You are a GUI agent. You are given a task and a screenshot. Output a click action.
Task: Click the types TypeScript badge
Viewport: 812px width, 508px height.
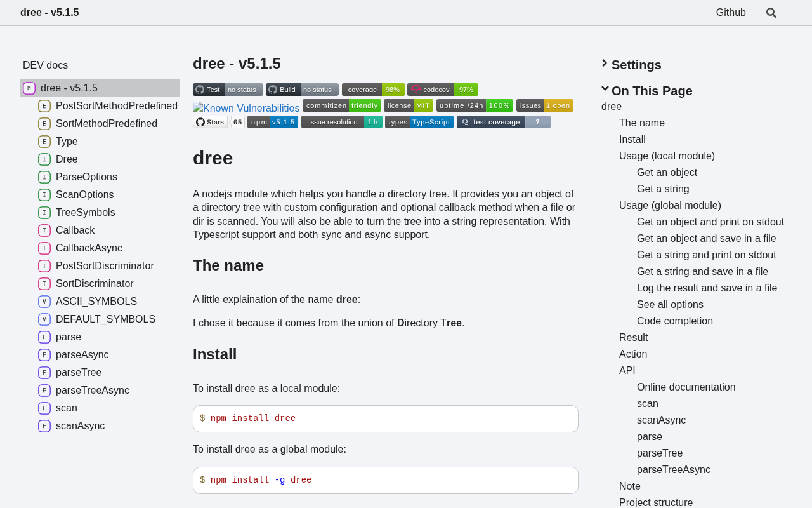[x=419, y=122]
